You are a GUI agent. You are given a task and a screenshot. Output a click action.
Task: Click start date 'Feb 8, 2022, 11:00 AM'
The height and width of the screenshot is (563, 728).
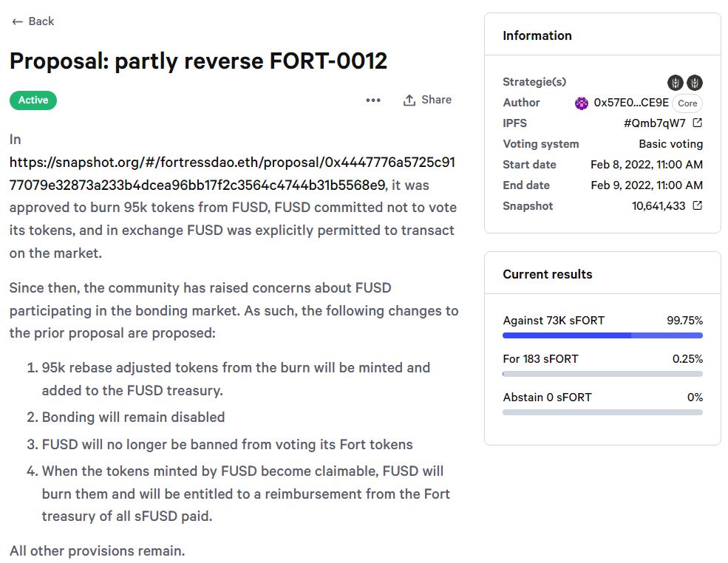[646, 164]
